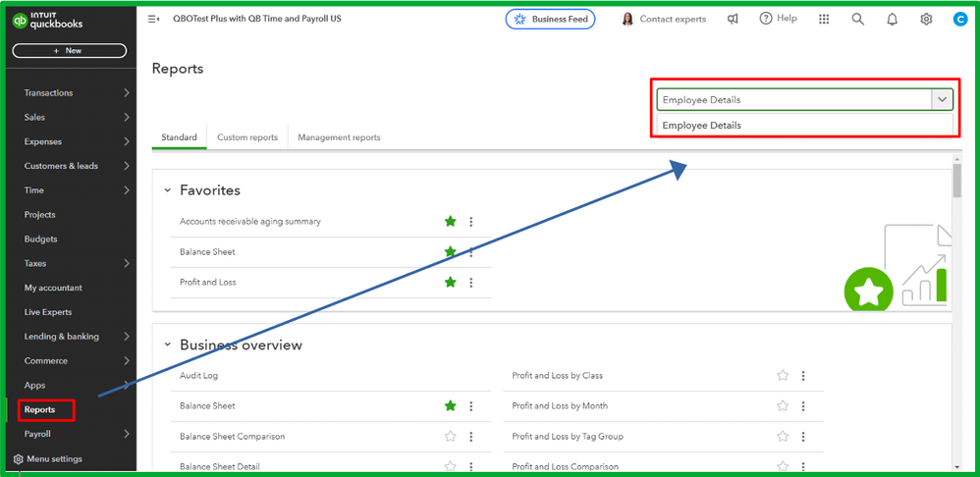The height and width of the screenshot is (477, 980).
Task: Open Live Experts in the sidebar
Action: (48, 312)
